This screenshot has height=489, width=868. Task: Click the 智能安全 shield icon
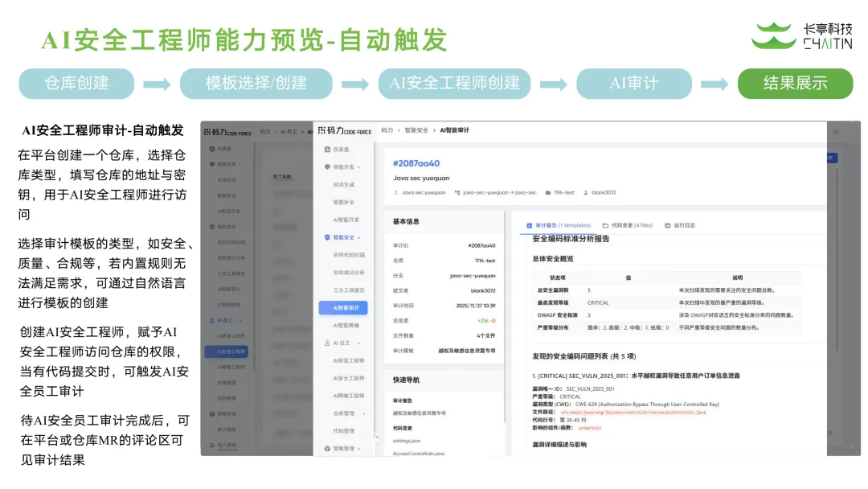327,237
